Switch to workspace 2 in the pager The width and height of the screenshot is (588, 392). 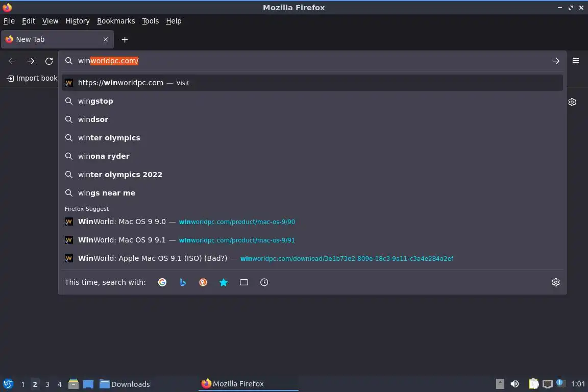click(35, 384)
